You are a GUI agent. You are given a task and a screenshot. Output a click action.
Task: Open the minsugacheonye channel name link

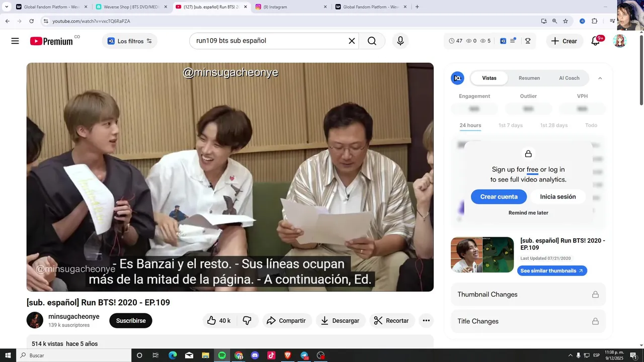(x=74, y=316)
